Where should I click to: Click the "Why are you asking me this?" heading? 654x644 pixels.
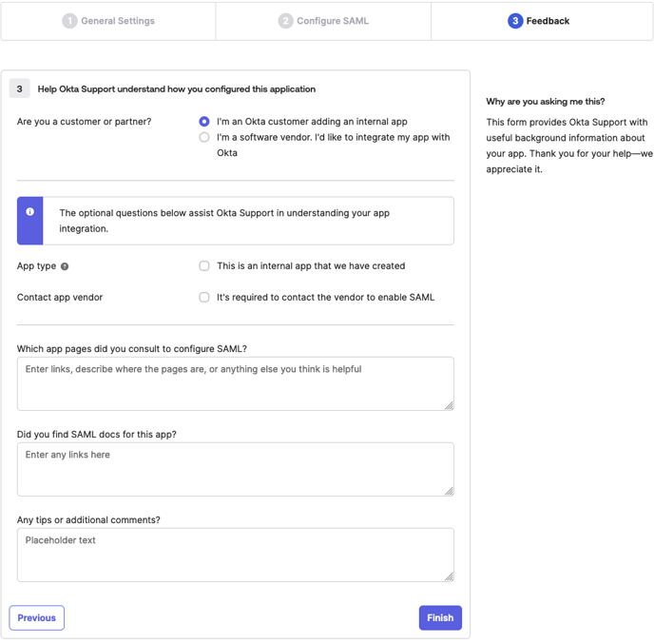tap(546, 102)
